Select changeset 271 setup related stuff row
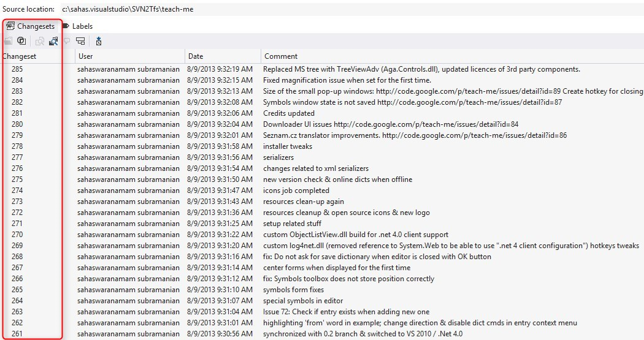 pyautogui.click(x=322, y=224)
